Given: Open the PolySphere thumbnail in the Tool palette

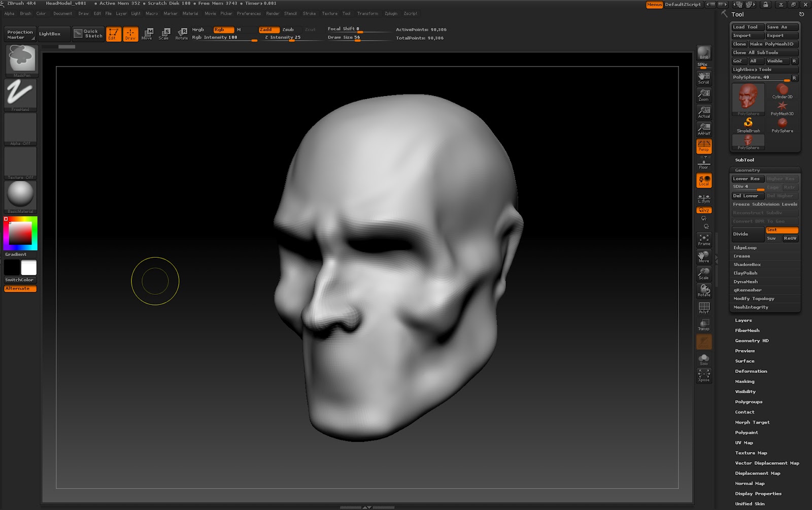Looking at the screenshot, I should tap(747, 100).
